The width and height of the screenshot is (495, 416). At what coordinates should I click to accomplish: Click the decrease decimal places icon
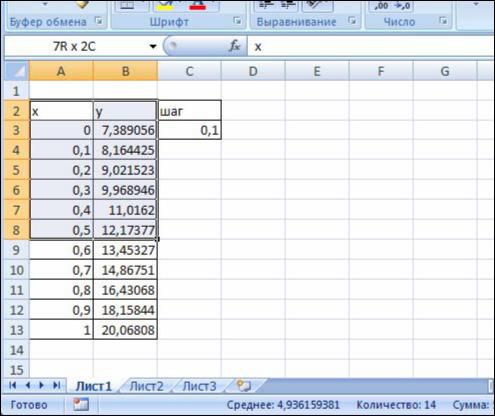tap(402, 6)
